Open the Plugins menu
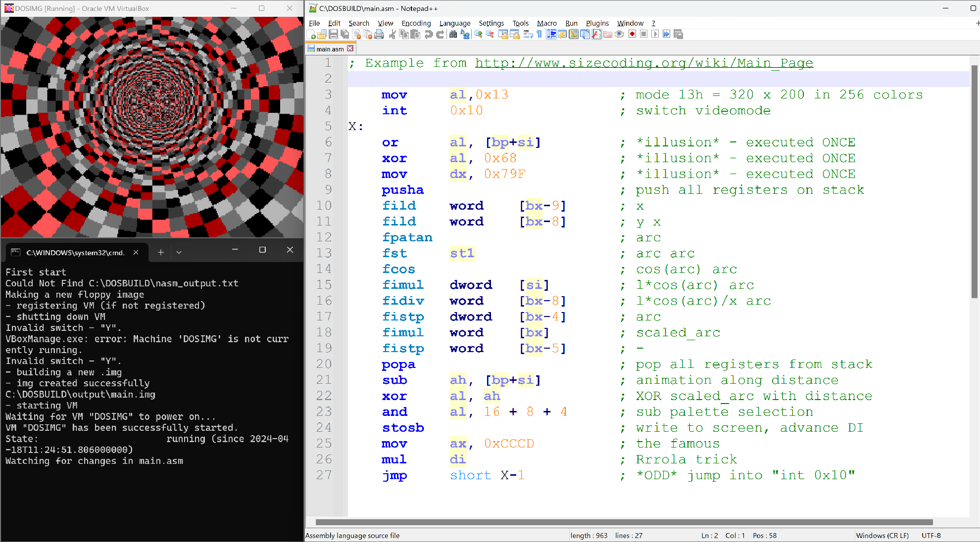980x542 pixels. (x=597, y=23)
